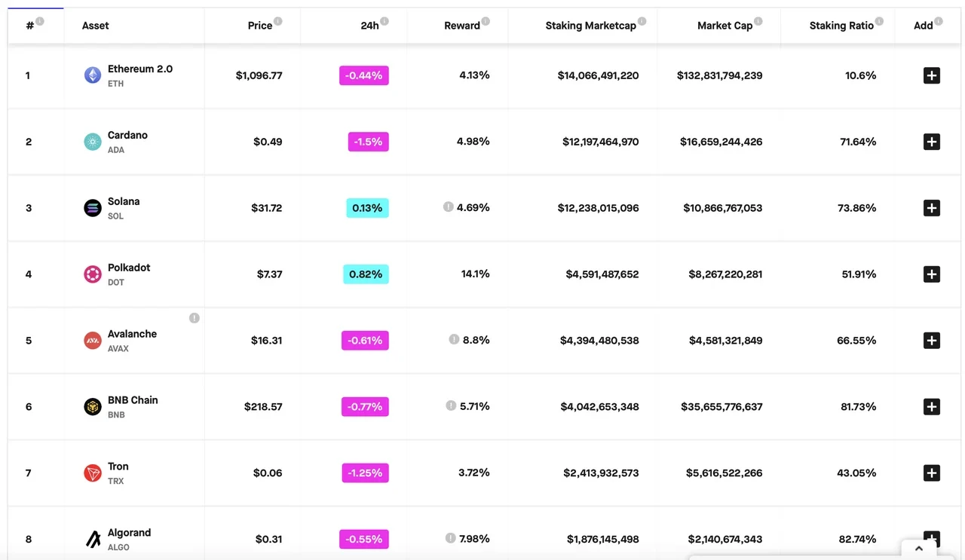Add Cardano with the plus button
The image size is (965, 560).
tap(932, 142)
